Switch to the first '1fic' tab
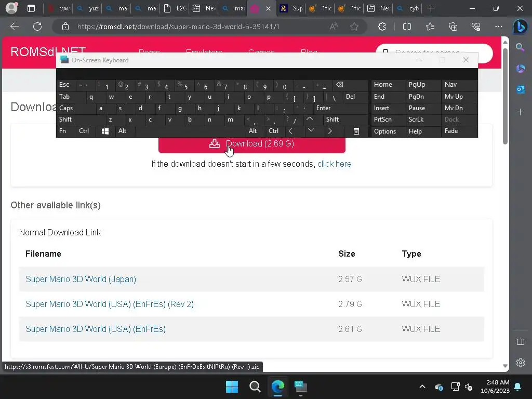The width and height of the screenshot is (532, 399). click(x=320, y=8)
